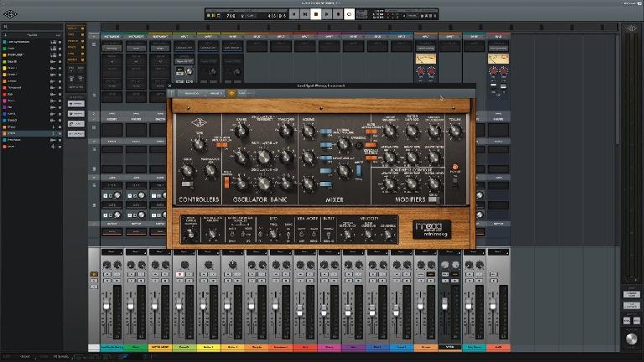Screen dimensions: 644x362
Task: Click the rewind to start transport button
Action: tap(294, 14)
